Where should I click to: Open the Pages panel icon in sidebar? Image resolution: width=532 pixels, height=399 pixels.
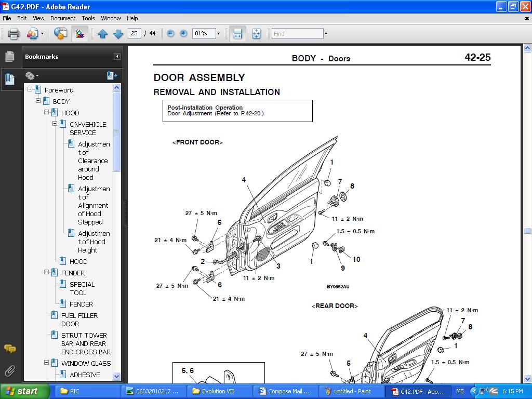9,57
